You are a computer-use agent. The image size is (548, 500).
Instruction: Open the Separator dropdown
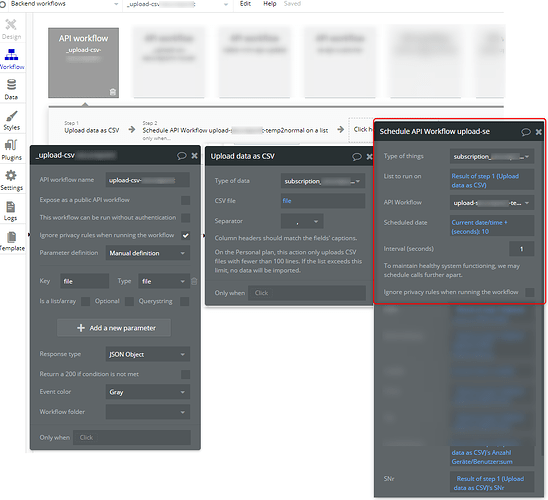tap(302, 221)
